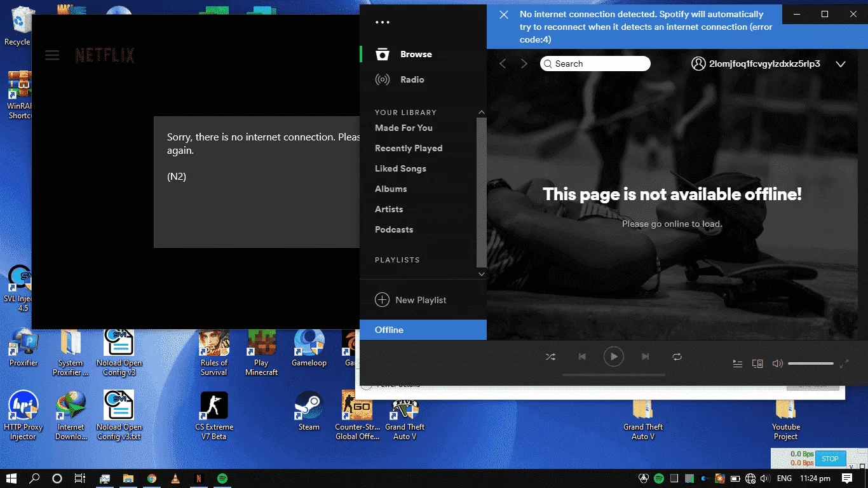Select the Proxifier desktop shortcut

pos(24,348)
